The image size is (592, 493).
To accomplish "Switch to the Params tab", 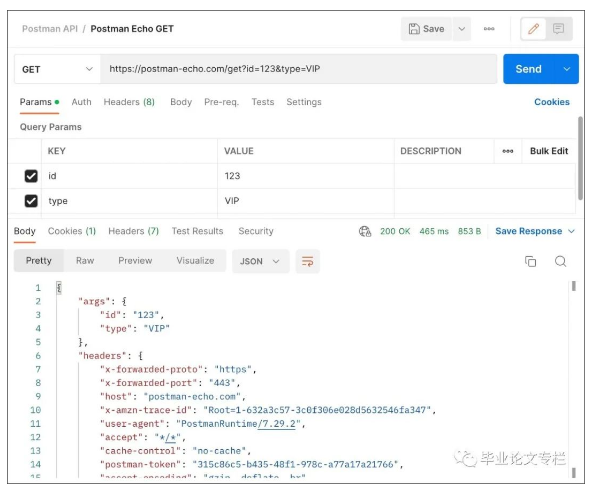I will coord(39,102).
